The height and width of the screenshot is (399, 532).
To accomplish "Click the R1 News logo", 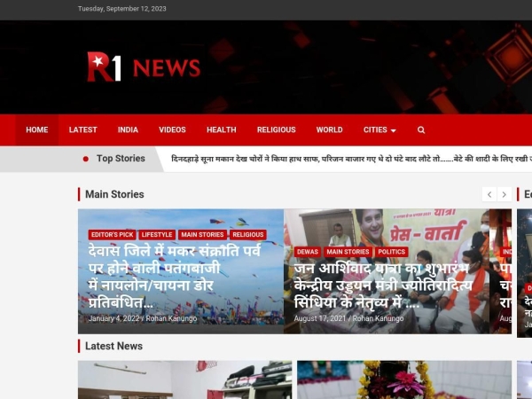I will [x=144, y=67].
